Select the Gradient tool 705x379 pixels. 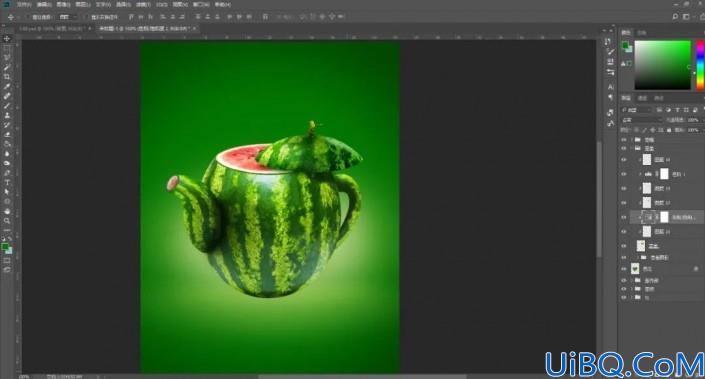(7, 144)
